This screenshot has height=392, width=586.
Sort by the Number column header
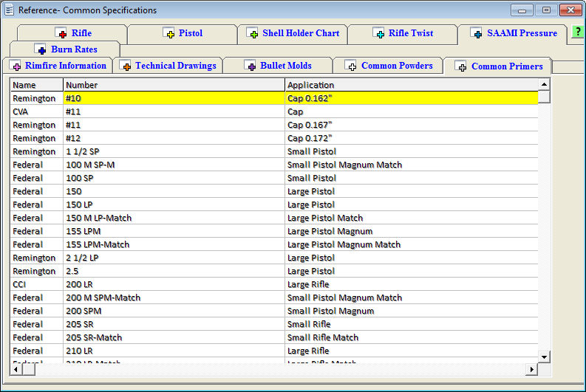pos(174,85)
